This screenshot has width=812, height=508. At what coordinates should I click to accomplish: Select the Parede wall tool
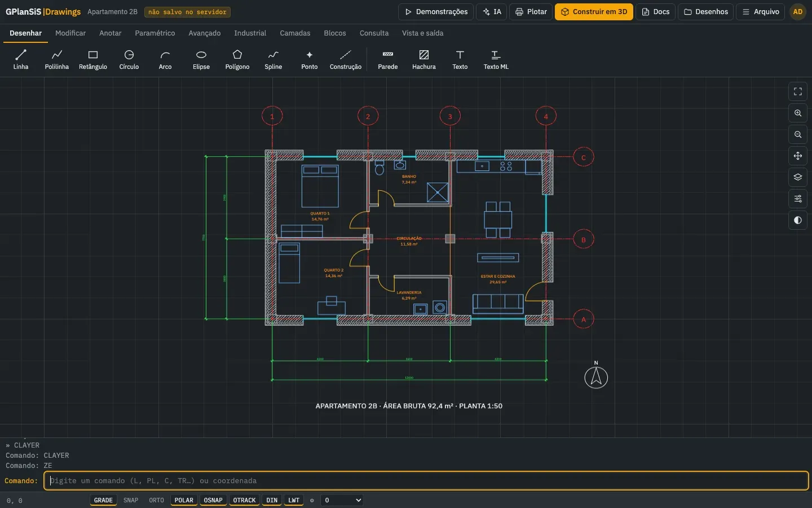point(388,59)
